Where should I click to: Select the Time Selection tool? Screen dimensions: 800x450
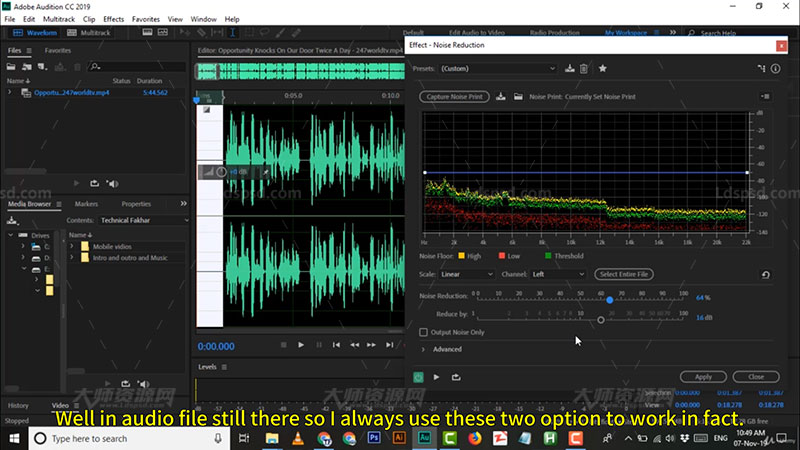[x=233, y=32]
